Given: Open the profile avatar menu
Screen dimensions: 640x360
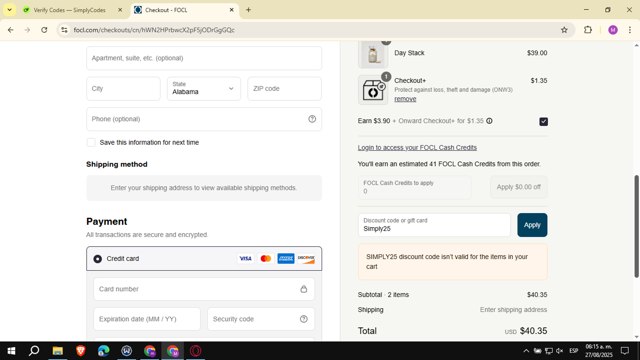Looking at the screenshot, I should click(613, 30).
